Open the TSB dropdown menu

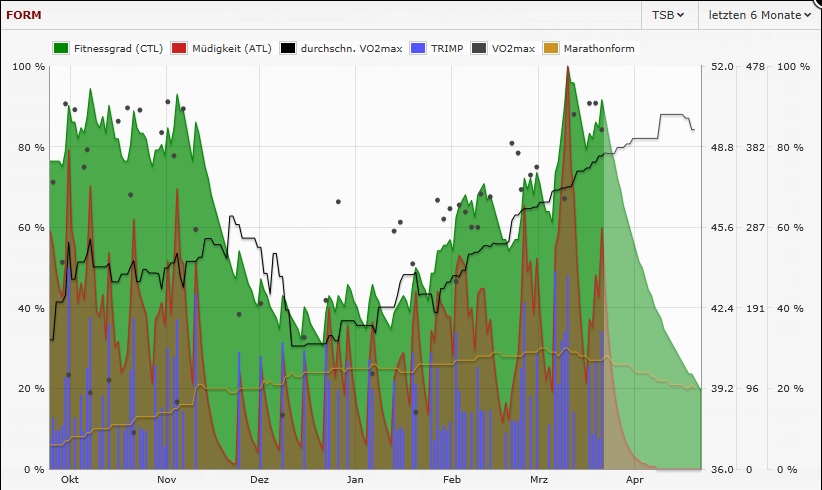(x=667, y=14)
